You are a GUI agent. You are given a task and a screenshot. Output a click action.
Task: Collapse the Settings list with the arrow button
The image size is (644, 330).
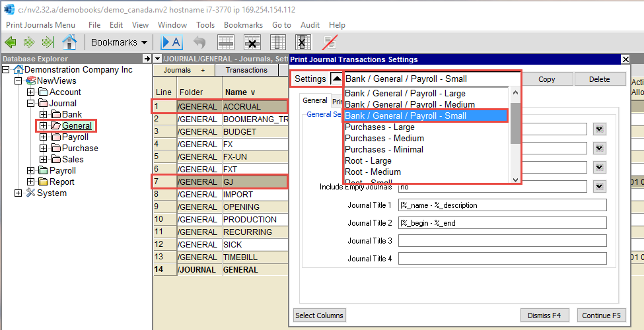pyautogui.click(x=336, y=79)
